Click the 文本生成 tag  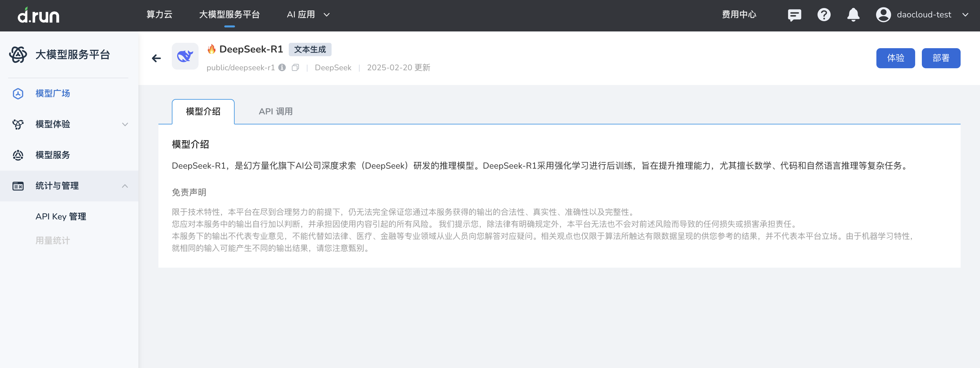310,50
